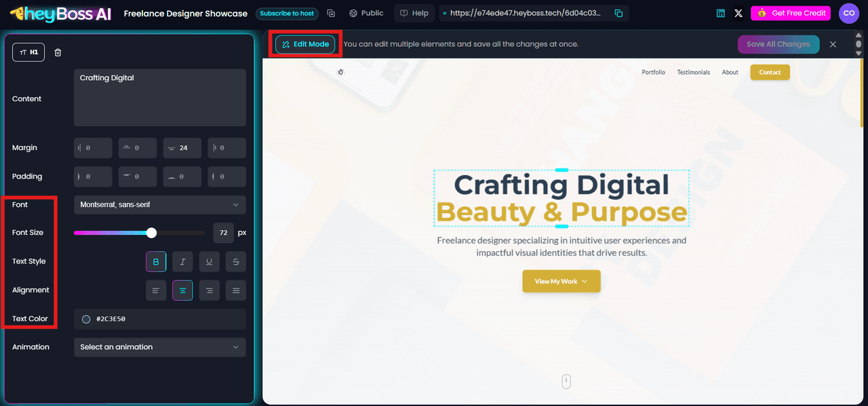Image resolution: width=868 pixels, height=406 pixels.
Task: Click the Content text area
Action: 160,98
